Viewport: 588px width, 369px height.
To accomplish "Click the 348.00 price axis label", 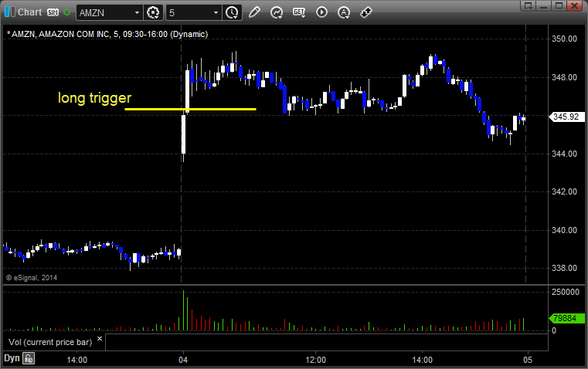I will [564, 77].
